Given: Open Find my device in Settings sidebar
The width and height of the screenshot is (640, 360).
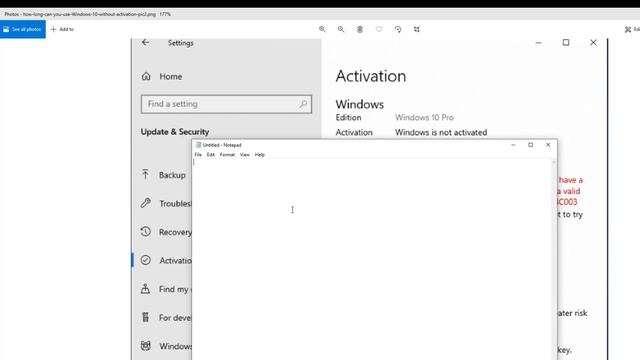Looking at the screenshot, I should tap(166, 289).
